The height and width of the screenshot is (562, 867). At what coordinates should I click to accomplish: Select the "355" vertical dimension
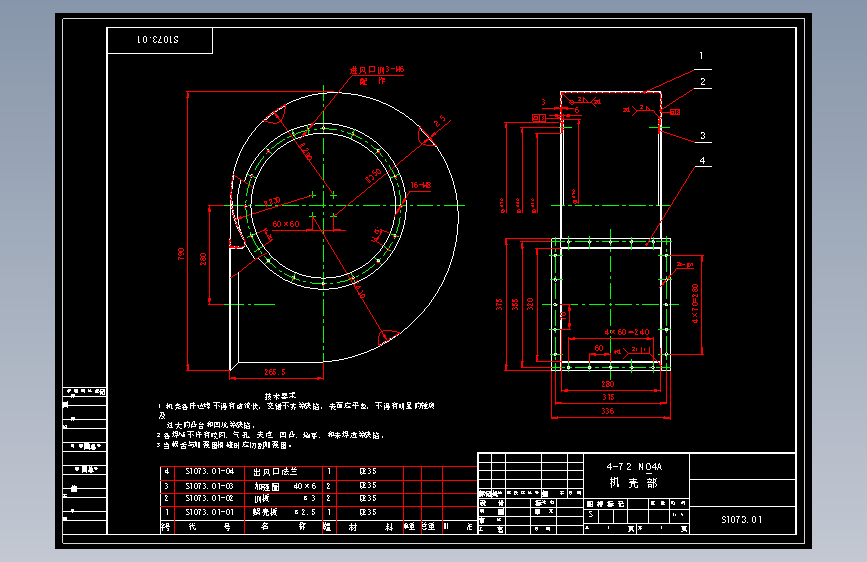(515, 304)
